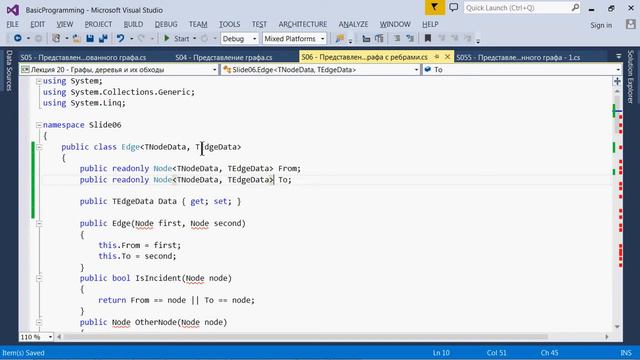Click the Save All toolbar icon
The height and width of the screenshot is (360, 640).
click(103, 39)
